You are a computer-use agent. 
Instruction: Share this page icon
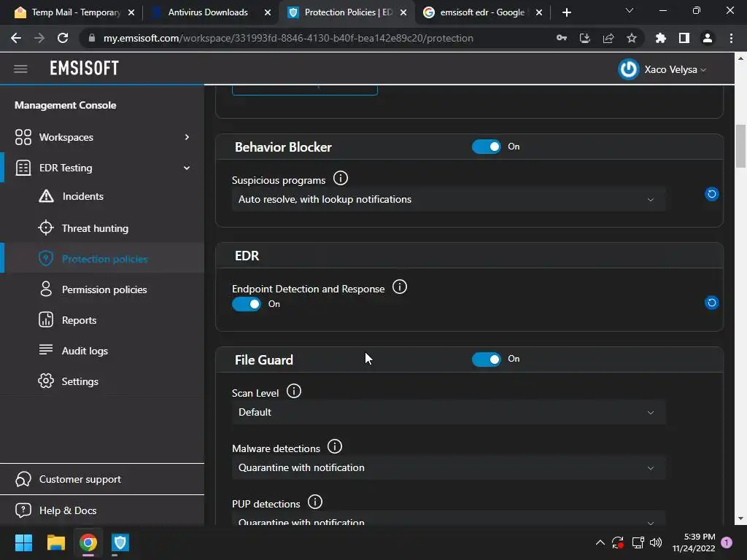click(608, 38)
